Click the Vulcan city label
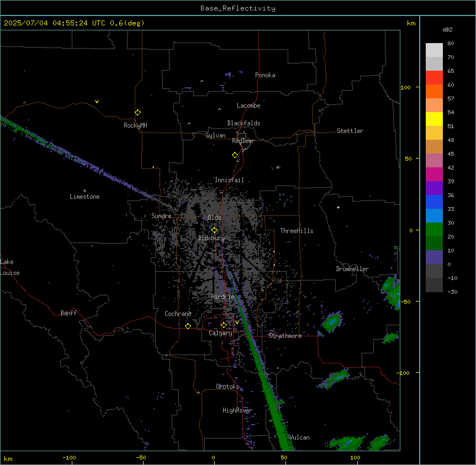The image size is (476, 465). (x=299, y=437)
